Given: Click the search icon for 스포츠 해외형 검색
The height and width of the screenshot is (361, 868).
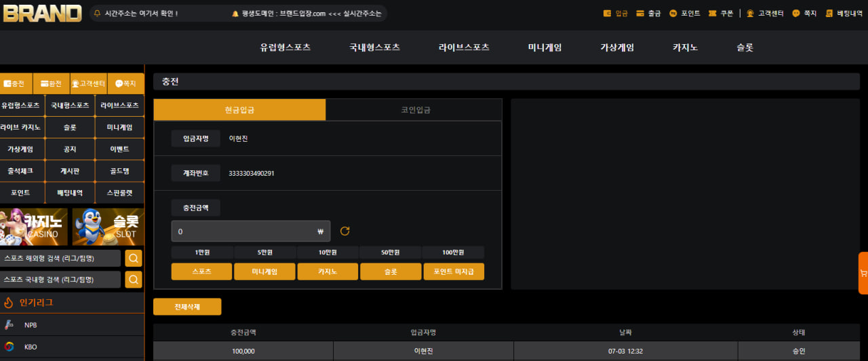Looking at the screenshot, I should click(134, 259).
